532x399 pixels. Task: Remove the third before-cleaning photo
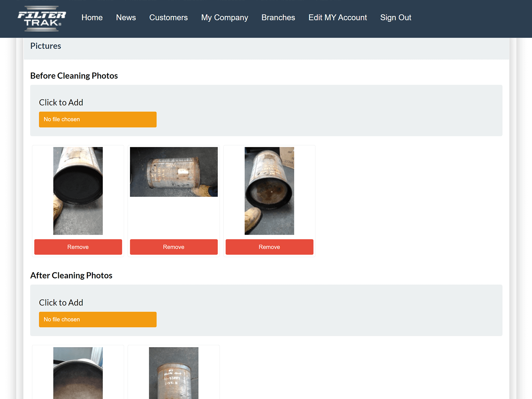pos(270,247)
